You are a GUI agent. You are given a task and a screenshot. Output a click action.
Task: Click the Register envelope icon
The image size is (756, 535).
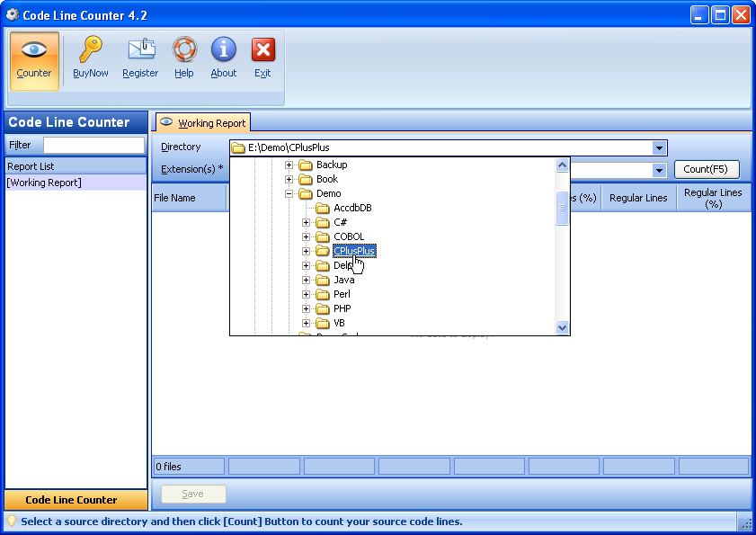click(140, 50)
